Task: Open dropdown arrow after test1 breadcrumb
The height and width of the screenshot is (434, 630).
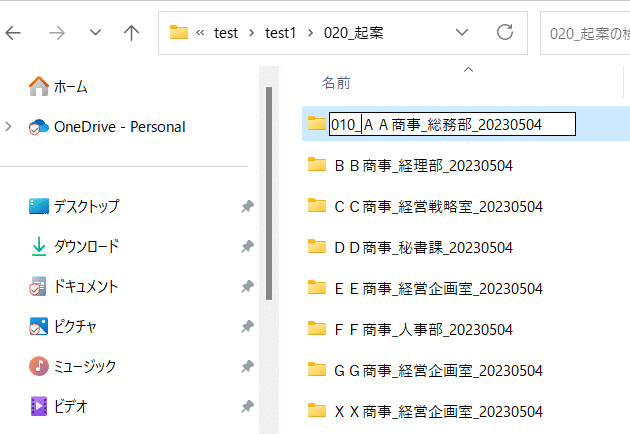Action: (310, 33)
